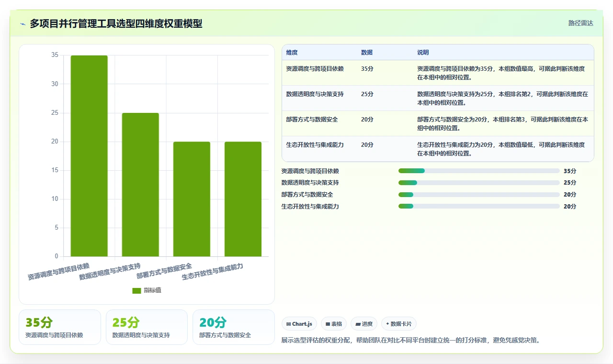This screenshot has height=364, width=613.
Task: Click the description mentioning 本组排名第3
Action: point(503,123)
